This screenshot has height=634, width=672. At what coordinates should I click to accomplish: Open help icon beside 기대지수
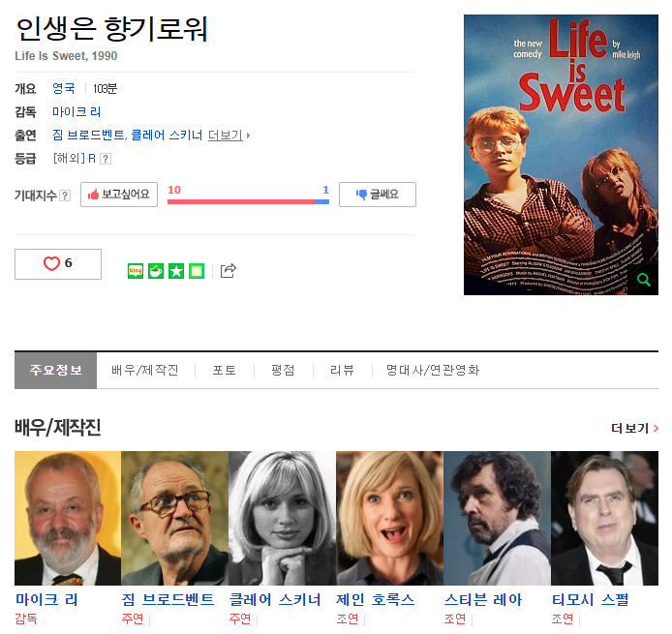pos(65,196)
